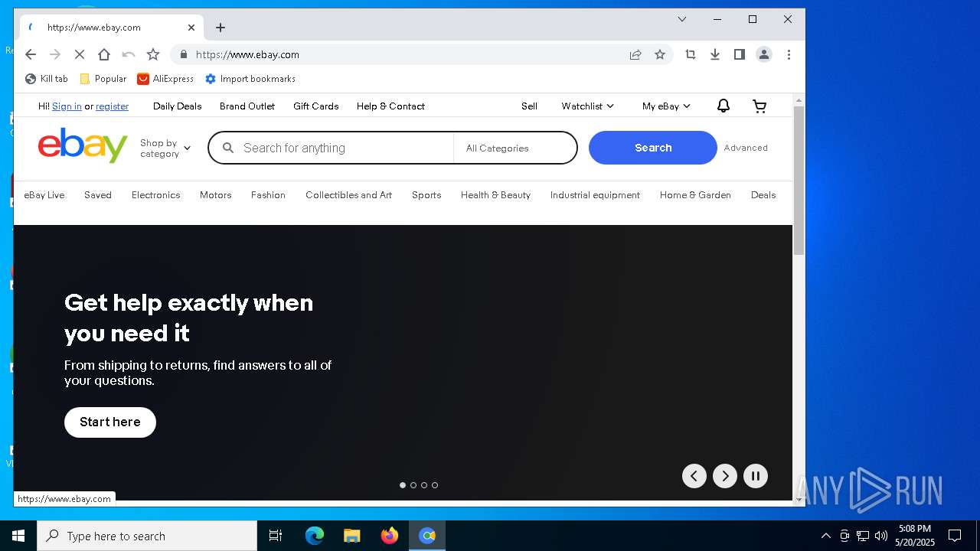Open the browser profile avatar

[x=764, y=54]
